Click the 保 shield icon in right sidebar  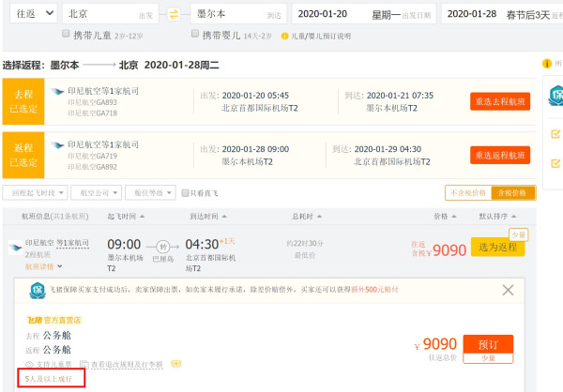[x=556, y=96]
